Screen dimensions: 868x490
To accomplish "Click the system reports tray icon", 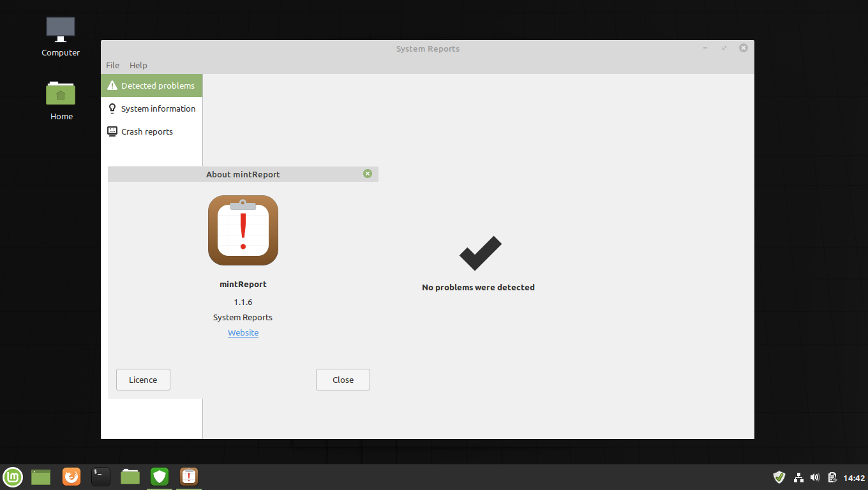I will [x=832, y=477].
